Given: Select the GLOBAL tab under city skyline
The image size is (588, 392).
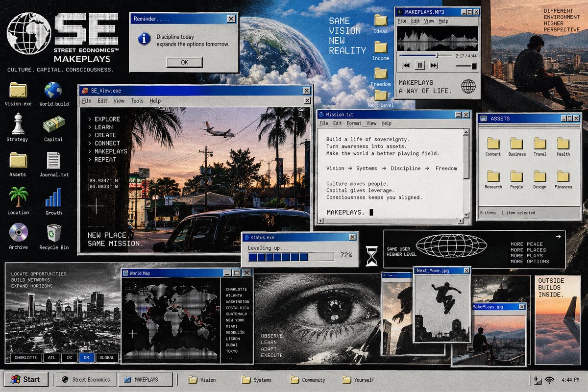Looking at the screenshot, I should point(107,358).
